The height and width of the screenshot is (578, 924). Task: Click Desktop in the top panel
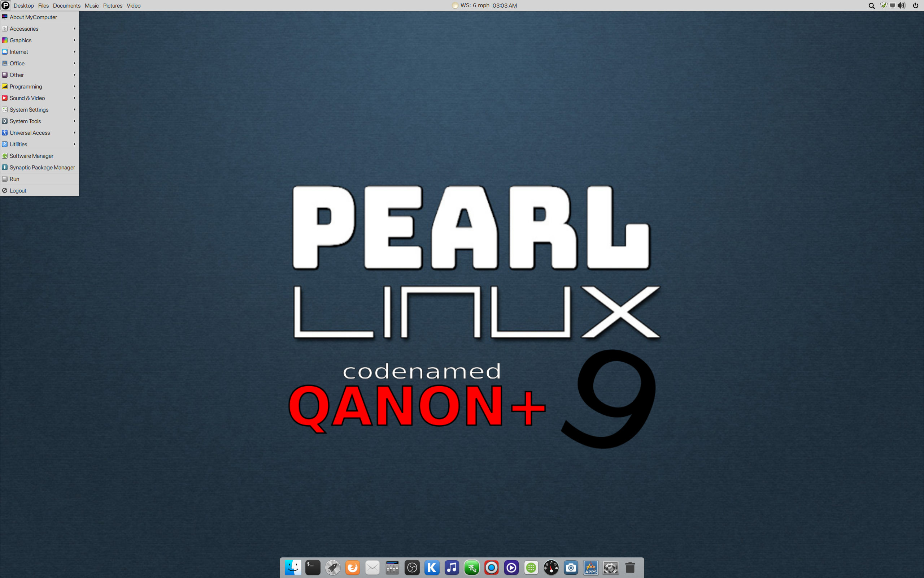[24, 5]
